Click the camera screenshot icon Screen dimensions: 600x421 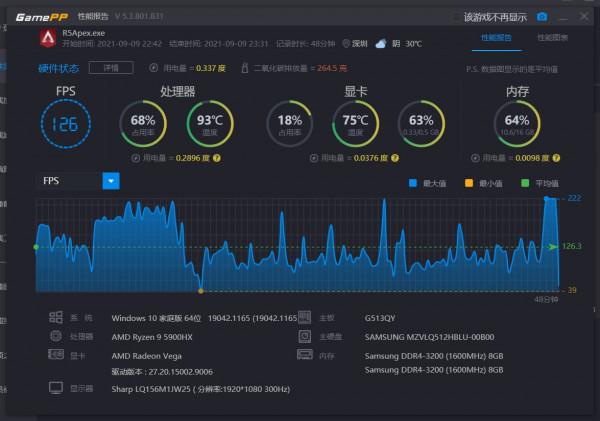click(542, 17)
